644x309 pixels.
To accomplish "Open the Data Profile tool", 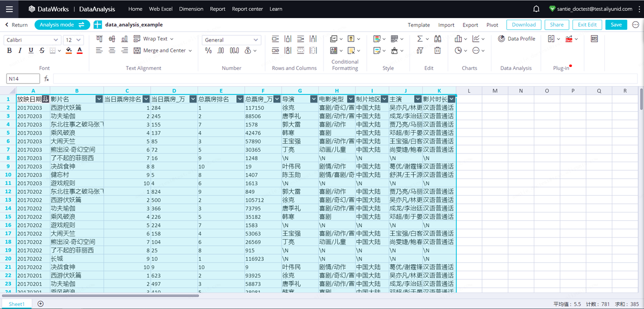I will click(x=516, y=39).
